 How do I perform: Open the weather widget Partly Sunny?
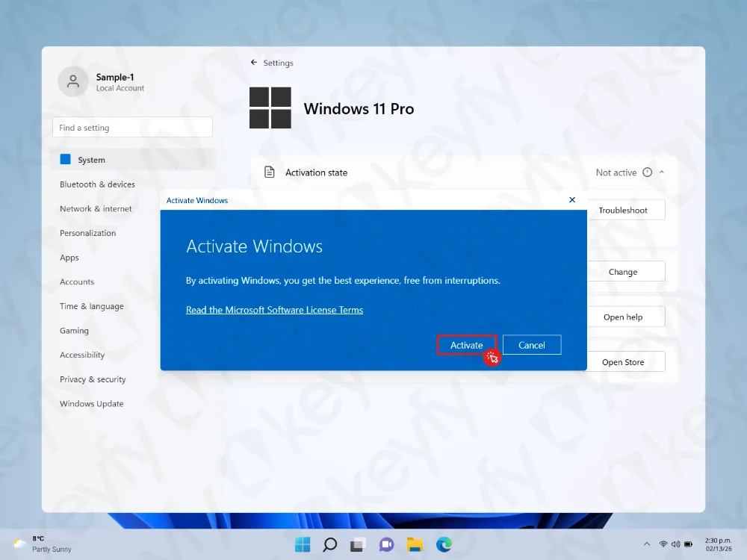tap(43, 544)
